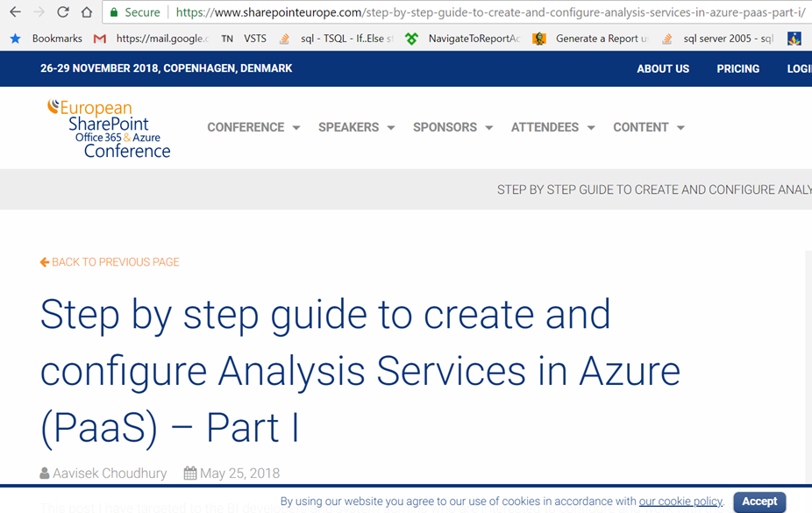The width and height of the screenshot is (812, 513).
Task: Click the author person icon
Action: (x=45, y=474)
